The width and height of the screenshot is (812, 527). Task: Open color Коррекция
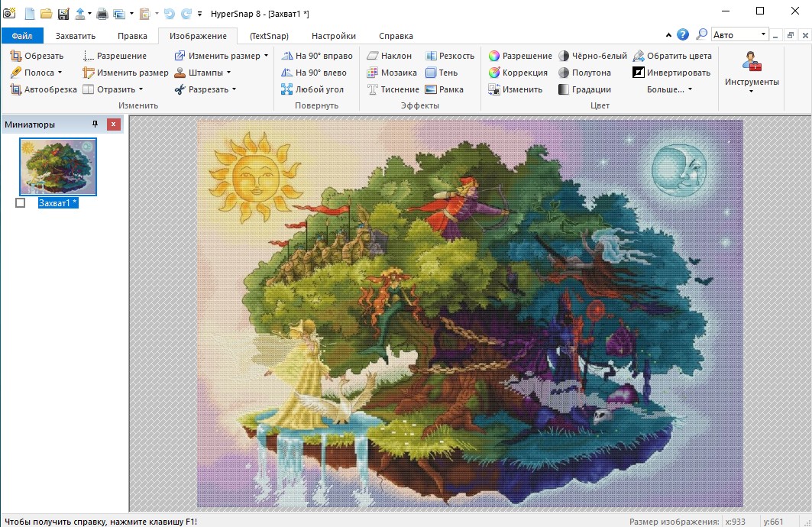(x=518, y=73)
